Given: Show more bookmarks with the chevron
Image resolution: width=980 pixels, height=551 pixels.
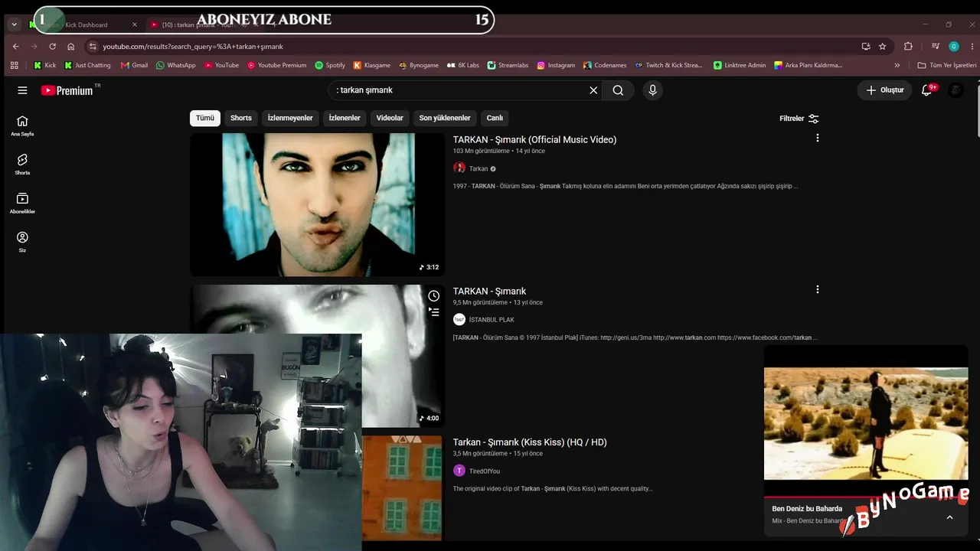Looking at the screenshot, I should click(897, 65).
